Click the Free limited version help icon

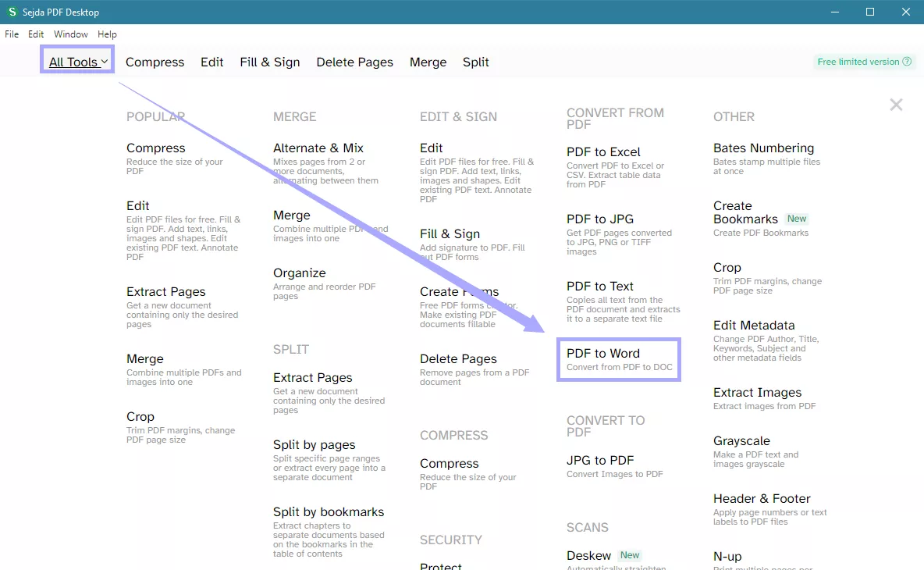click(907, 62)
